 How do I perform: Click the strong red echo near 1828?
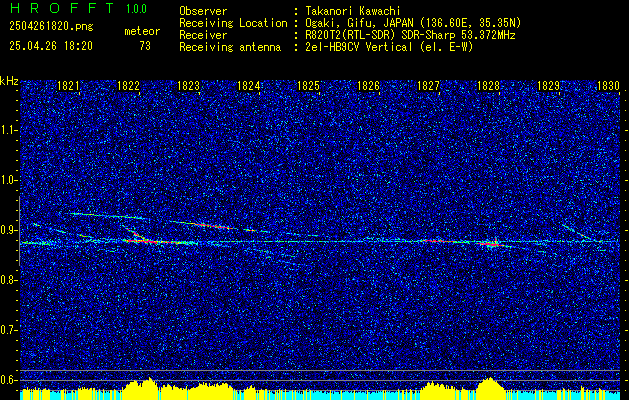[491, 243]
